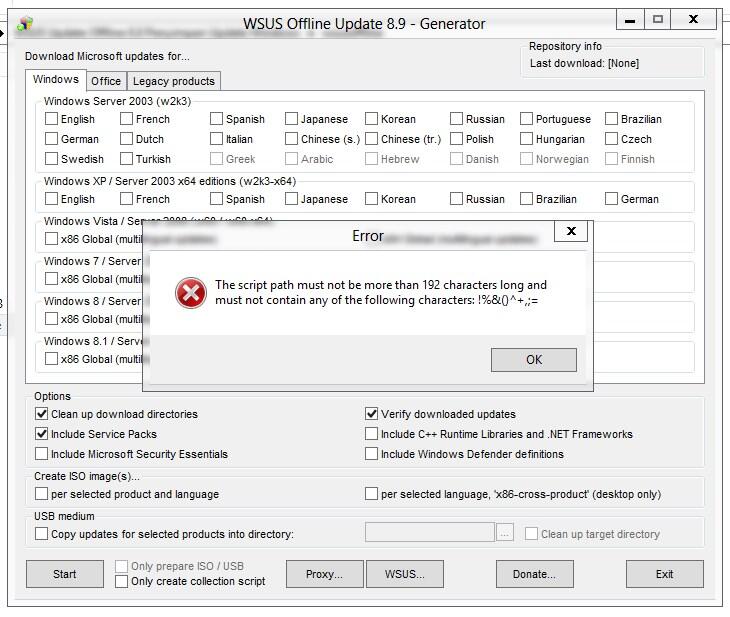Image resolution: width=730 pixels, height=617 pixels.
Task: Tick Korean under w2k3-x64 editions
Action: [371, 199]
